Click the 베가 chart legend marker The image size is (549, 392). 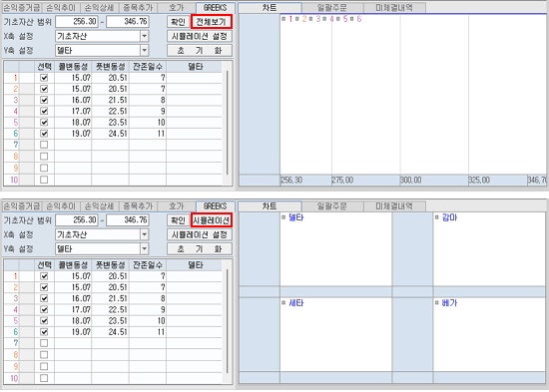[436, 303]
